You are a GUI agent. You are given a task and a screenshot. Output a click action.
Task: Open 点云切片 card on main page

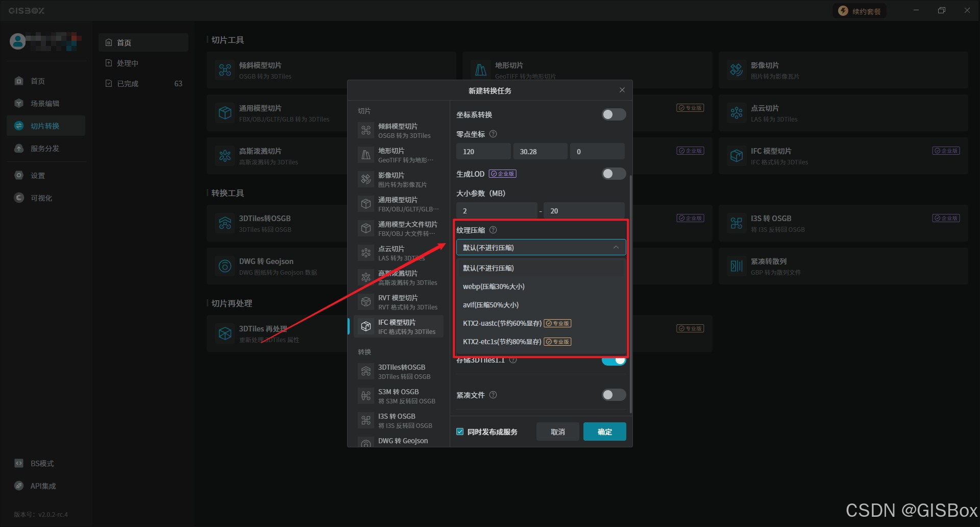click(843, 113)
